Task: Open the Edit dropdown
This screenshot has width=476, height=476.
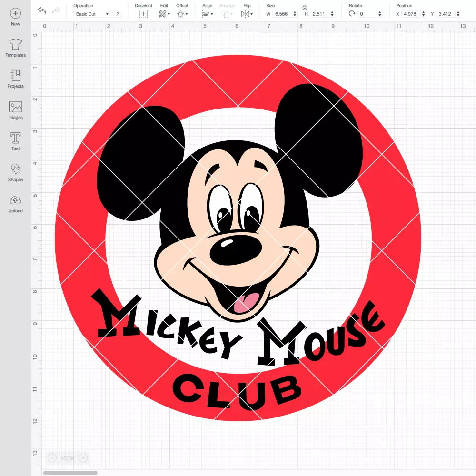Action: pos(164,14)
